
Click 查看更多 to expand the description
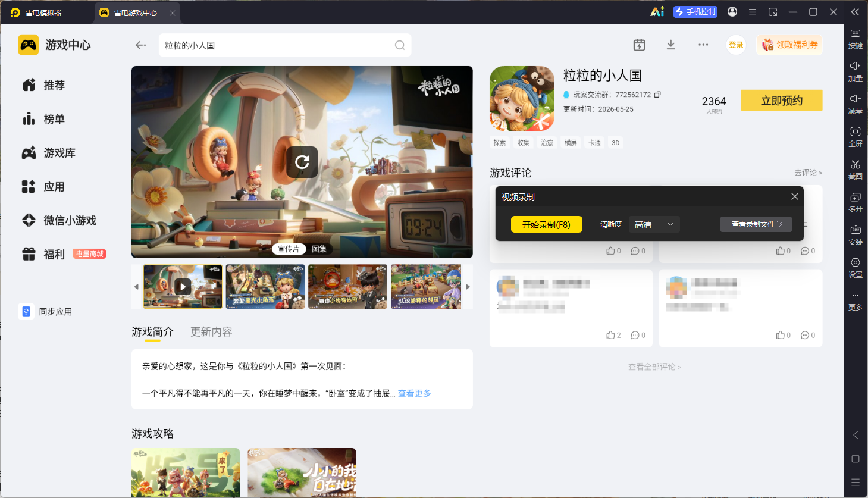pyautogui.click(x=415, y=393)
